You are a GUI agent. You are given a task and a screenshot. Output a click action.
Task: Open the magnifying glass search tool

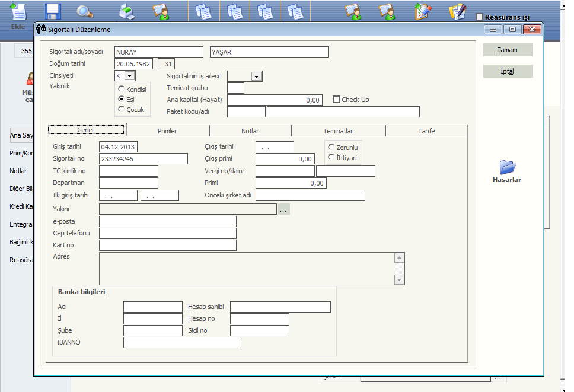(85, 11)
